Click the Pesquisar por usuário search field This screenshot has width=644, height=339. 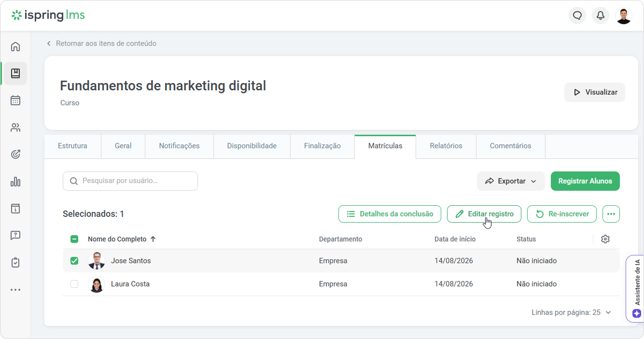(x=130, y=181)
